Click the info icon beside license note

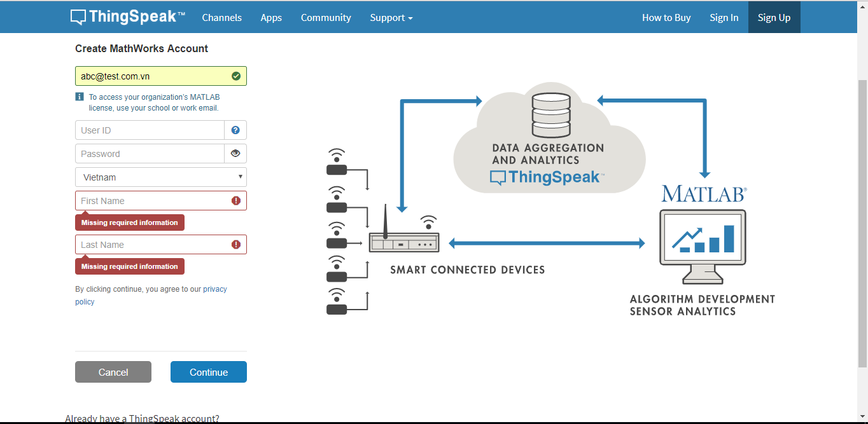[x=80, y=97]
